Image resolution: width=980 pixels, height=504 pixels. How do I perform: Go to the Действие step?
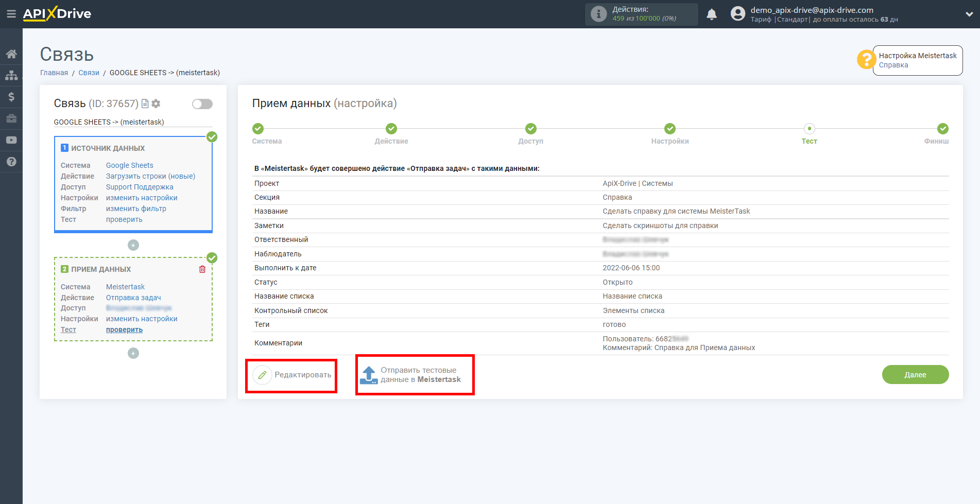391,129
